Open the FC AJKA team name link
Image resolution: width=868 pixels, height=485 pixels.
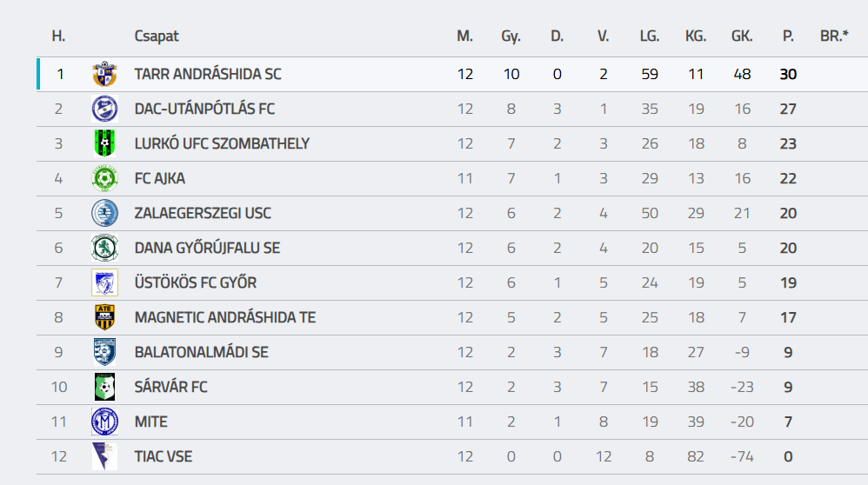pyautogui.click(x=160, y=178)
